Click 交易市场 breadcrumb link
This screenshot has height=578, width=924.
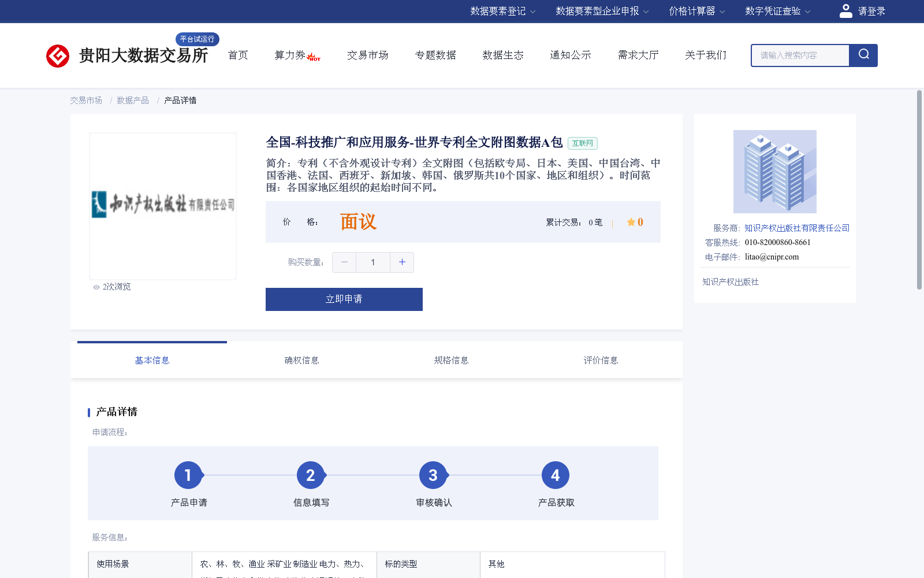pos(86,101)
